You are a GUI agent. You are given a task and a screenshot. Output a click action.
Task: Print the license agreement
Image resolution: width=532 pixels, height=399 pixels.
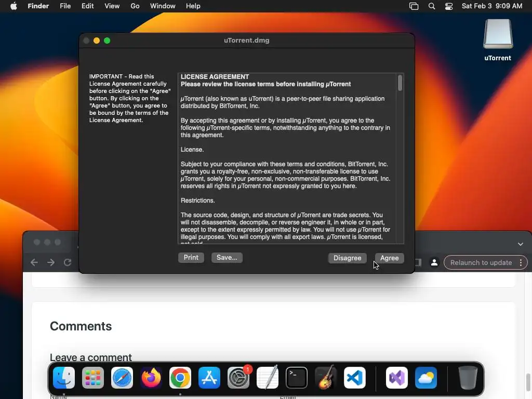[191, 258]
